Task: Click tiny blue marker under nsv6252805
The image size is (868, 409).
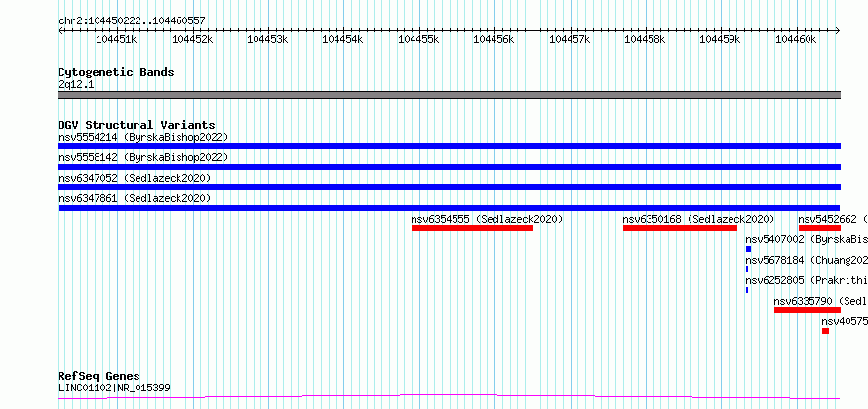Action: tap(747, 290)
